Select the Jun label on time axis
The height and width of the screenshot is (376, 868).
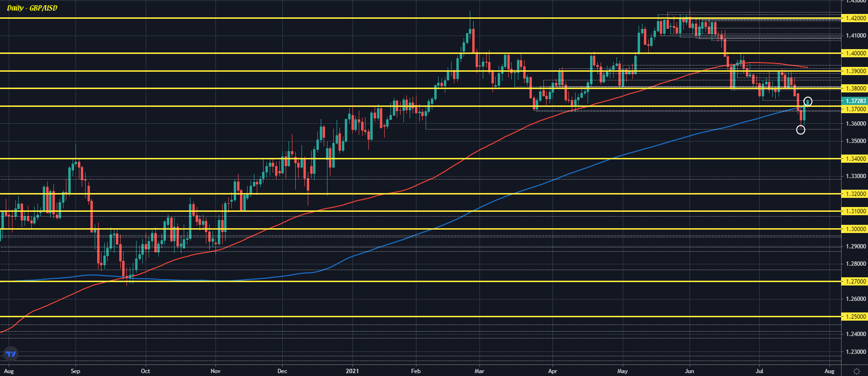[x=689, y=371]
